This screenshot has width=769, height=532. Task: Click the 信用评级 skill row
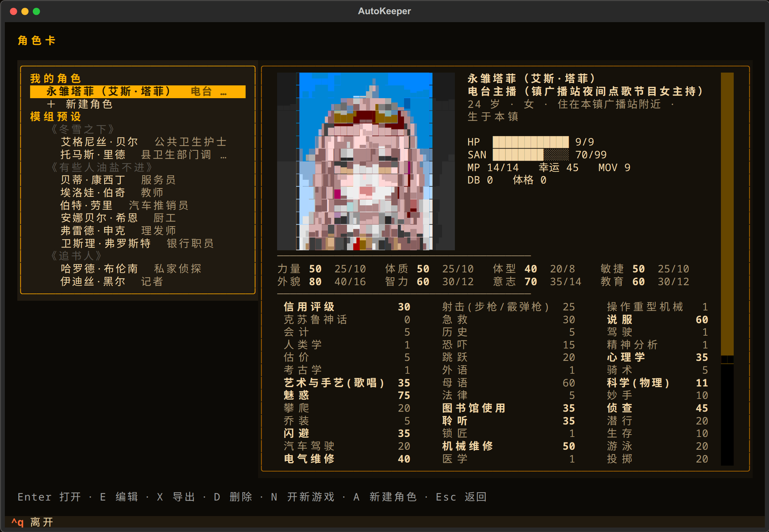(x=347, y=307)
